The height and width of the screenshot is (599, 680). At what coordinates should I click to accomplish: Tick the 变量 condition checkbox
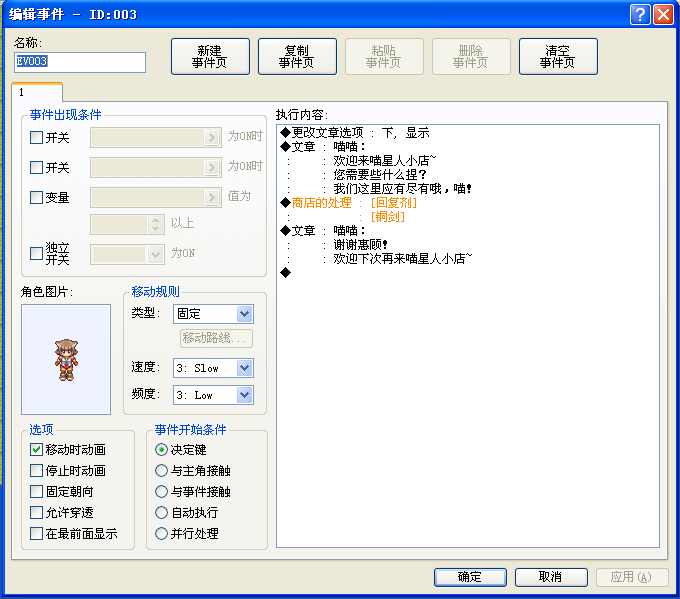(36, 197)
